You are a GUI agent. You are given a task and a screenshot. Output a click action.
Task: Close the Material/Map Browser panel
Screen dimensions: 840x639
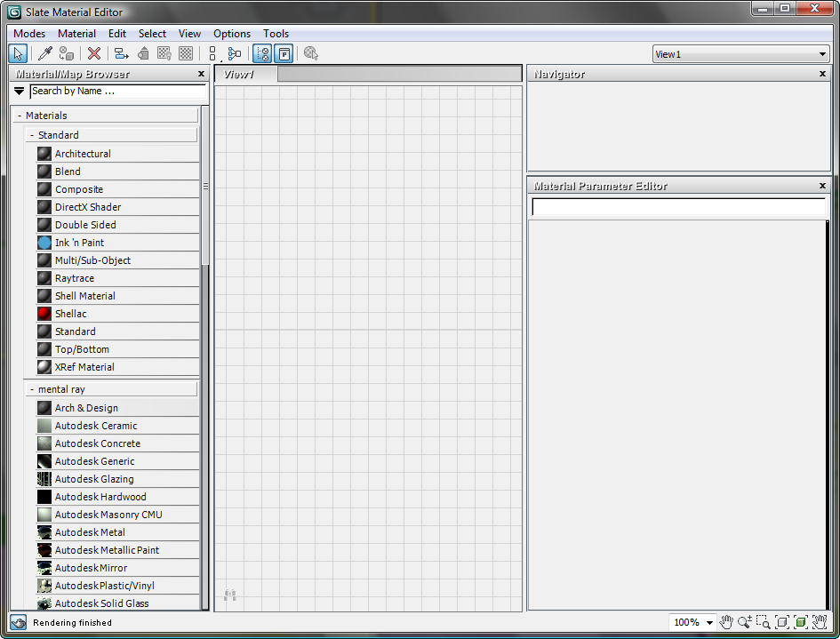coord(201,74)
